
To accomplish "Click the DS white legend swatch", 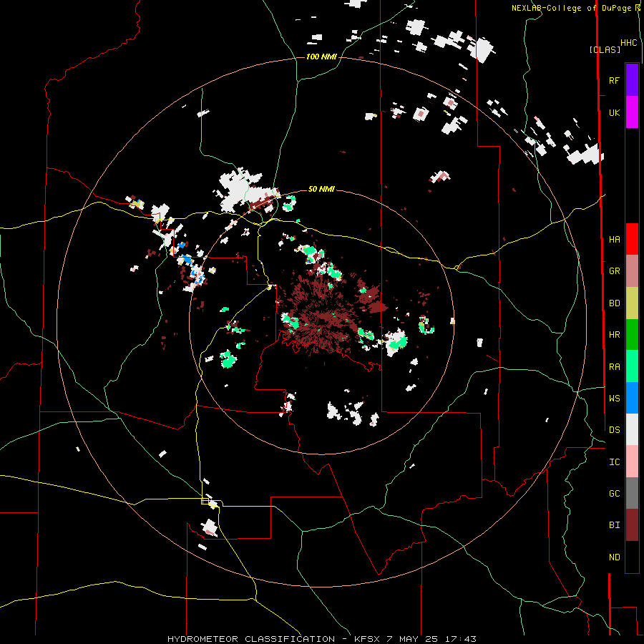I will [x=632, y=429].
